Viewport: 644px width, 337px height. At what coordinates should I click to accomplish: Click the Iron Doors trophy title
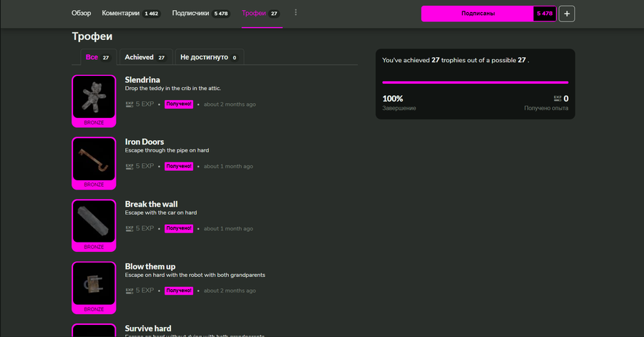click(x=145, y=142)
